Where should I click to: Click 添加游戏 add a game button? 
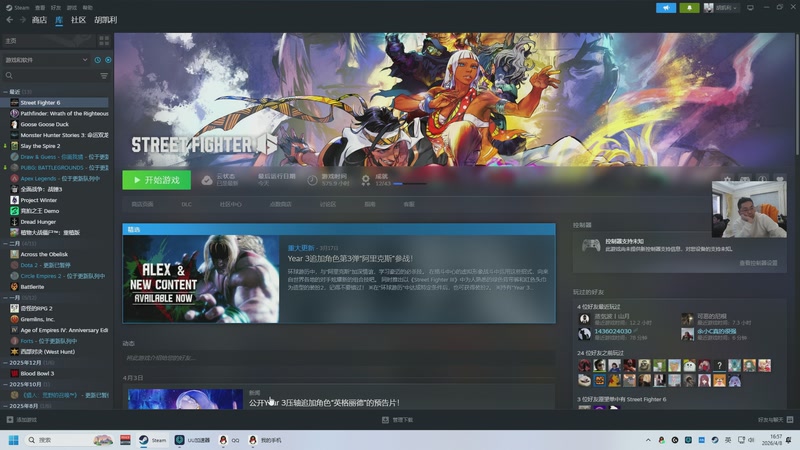[x=21, y=419]
